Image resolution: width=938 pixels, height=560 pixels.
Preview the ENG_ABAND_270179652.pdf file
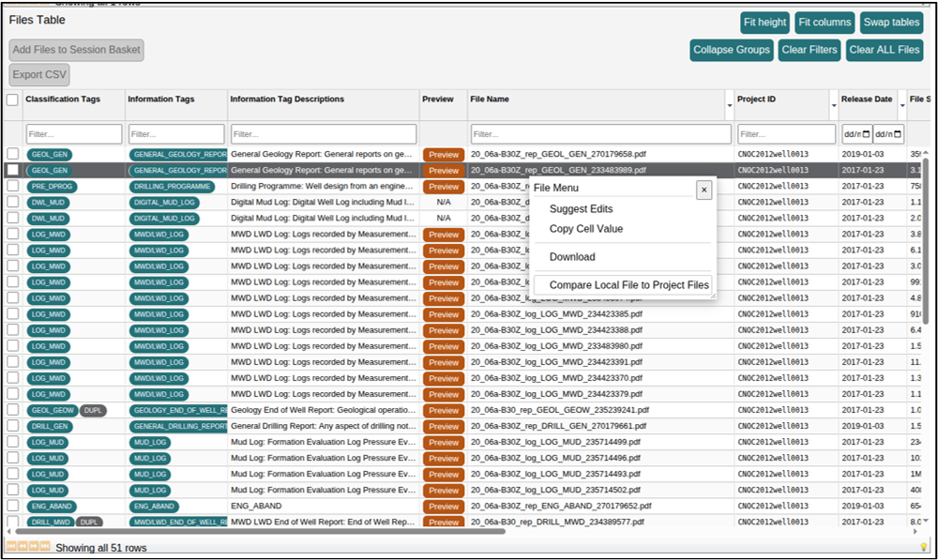[444, 507]
